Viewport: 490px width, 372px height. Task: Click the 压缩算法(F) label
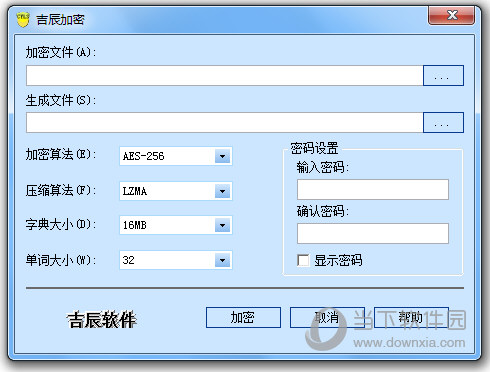pyautogui.click(x=61, y=190)
